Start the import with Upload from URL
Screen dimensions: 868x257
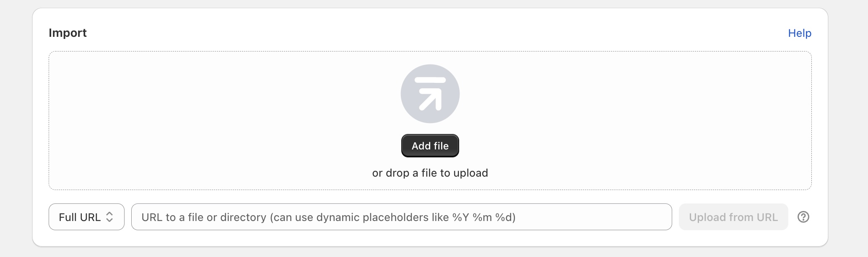pyautogui.click(x=733, y=217)
